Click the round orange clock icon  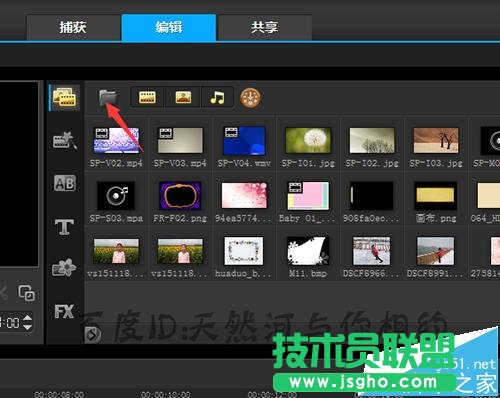(250, 98)
